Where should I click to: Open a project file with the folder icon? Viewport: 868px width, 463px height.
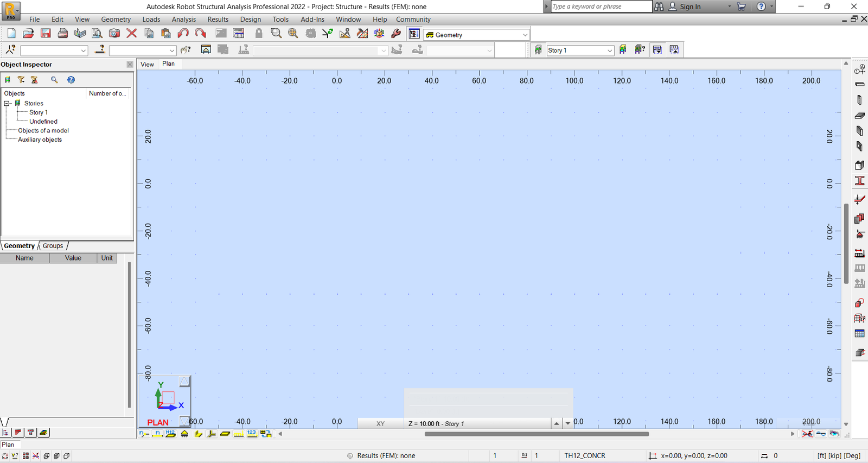pos(29,34)
